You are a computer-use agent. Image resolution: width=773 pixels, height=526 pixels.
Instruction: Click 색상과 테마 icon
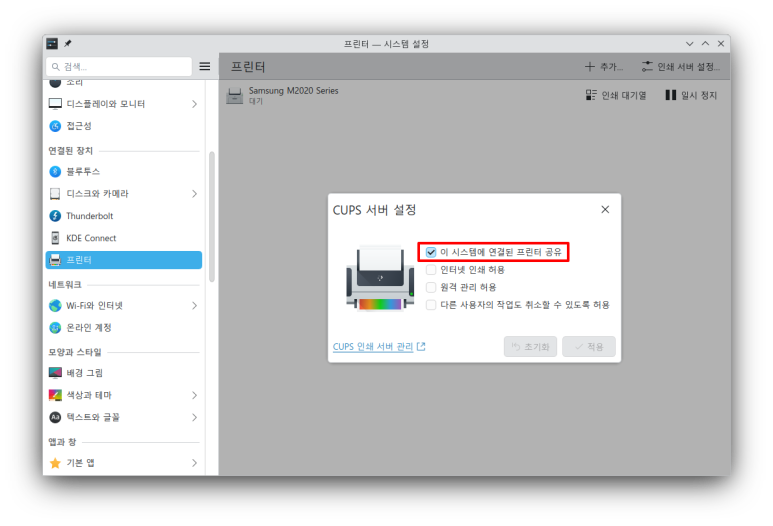tap(55, 395)
